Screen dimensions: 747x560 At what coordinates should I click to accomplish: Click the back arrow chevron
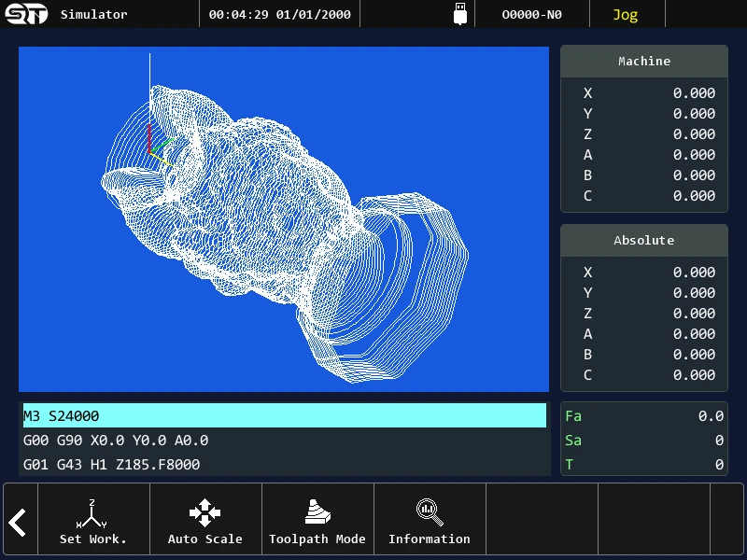(x=18, y=523)
